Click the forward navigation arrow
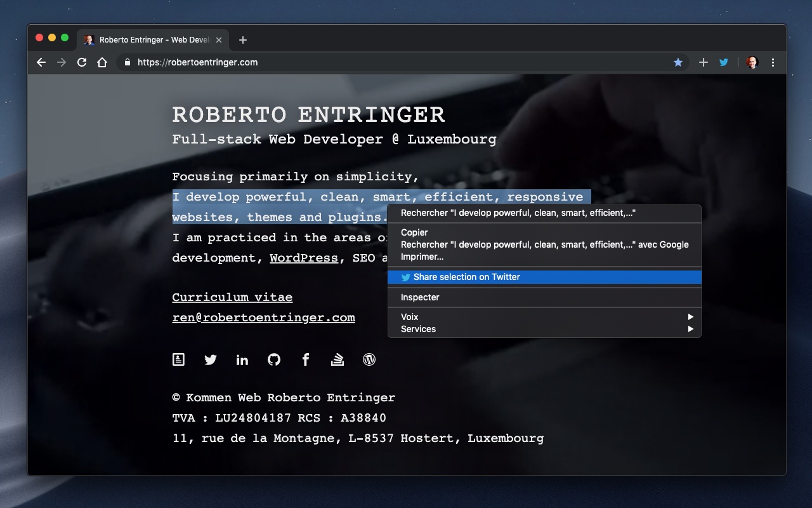This screenshot has height=508, width=812. [x=62, y=62]
